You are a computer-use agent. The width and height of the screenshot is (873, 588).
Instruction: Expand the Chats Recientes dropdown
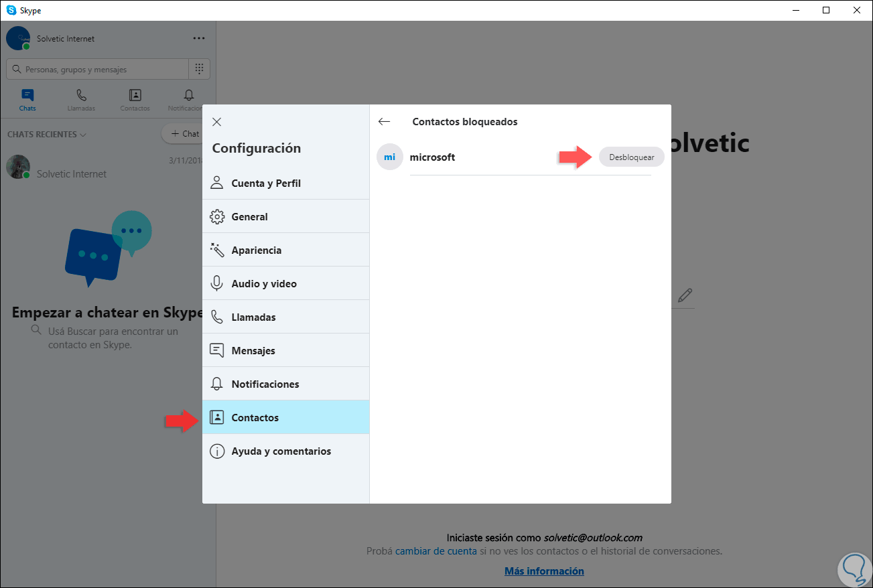pos(47,135)
